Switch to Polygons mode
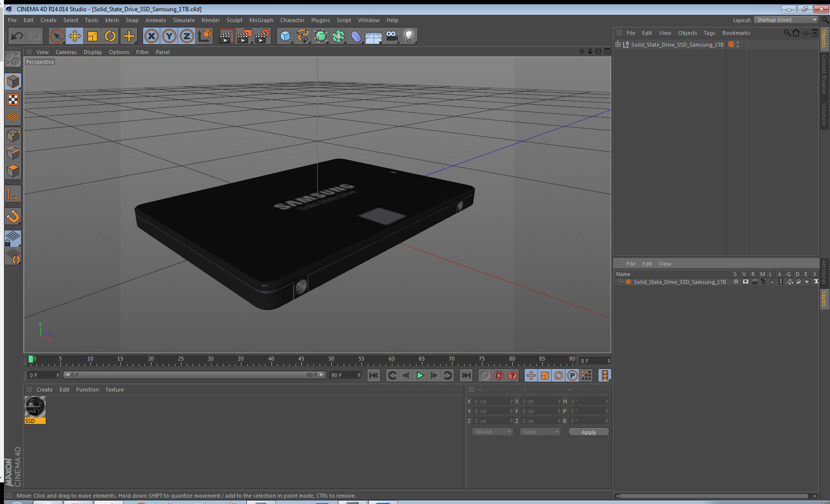The height and width of the screenshot is (504, 830). click(x=13, y=170)
